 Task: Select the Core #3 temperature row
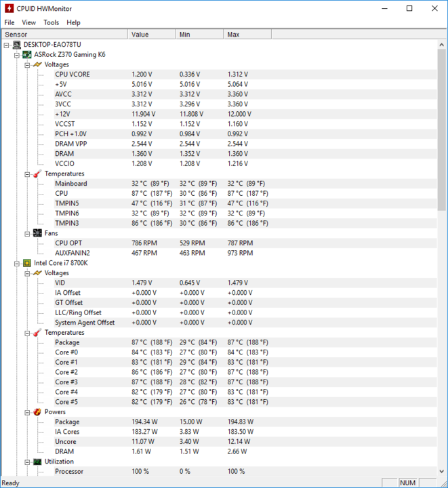[x=245, y=382]
